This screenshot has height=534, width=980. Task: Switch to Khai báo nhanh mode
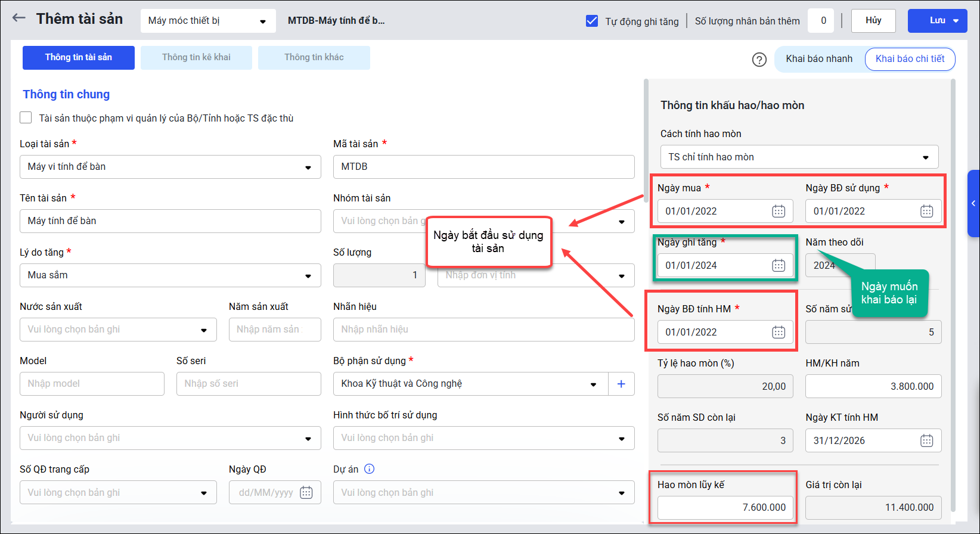[x=818, y=59]
